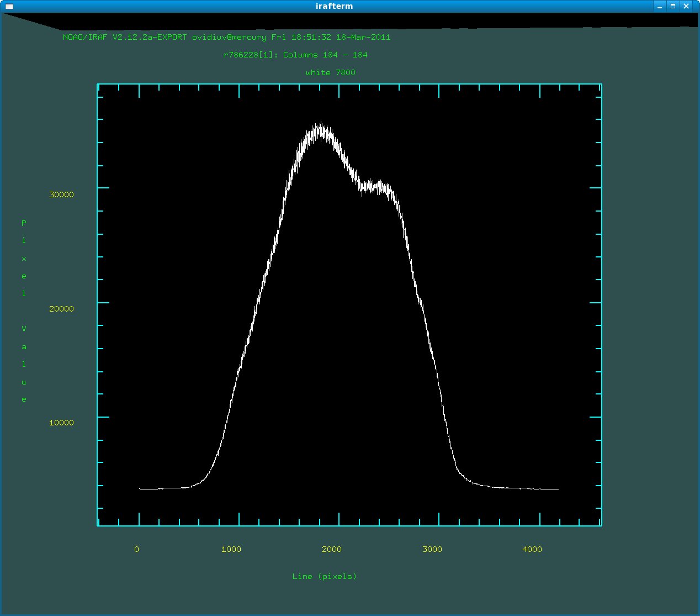This screenshot has height=616, width=700.
Task: Click the 20000 tick label on y-axis
Action: click(x=61, y=309)
